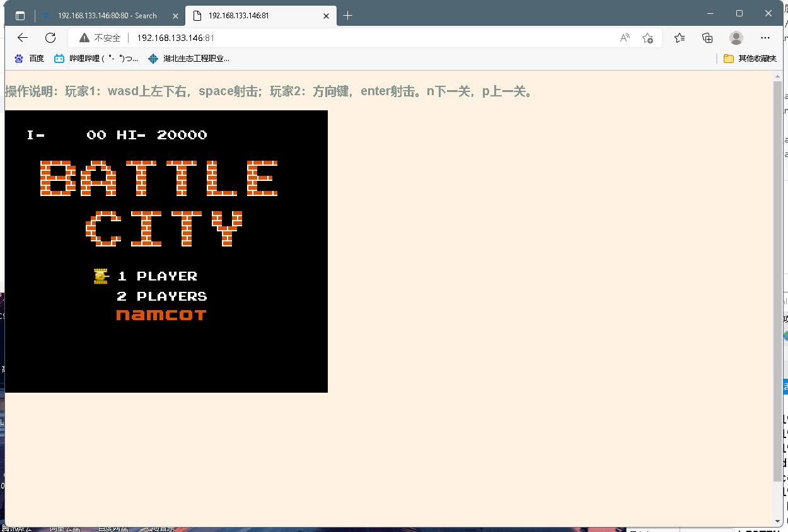Open Settings and more ellipsis menu
This screenshot has height=532, width=788.
(765, 38)
